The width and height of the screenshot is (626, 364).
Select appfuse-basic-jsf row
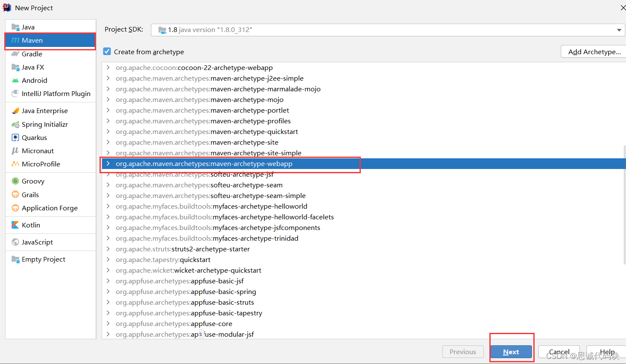(364, 281)
